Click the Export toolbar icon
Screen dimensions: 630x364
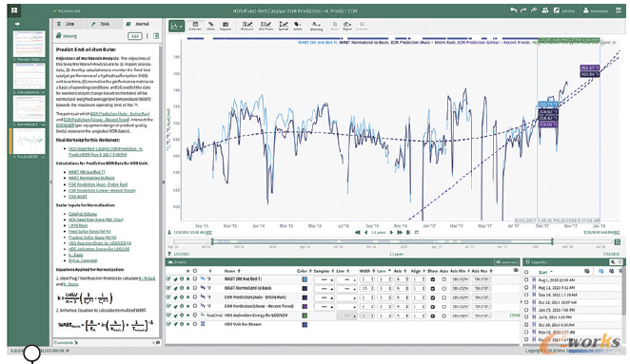(x=347, y=26)
